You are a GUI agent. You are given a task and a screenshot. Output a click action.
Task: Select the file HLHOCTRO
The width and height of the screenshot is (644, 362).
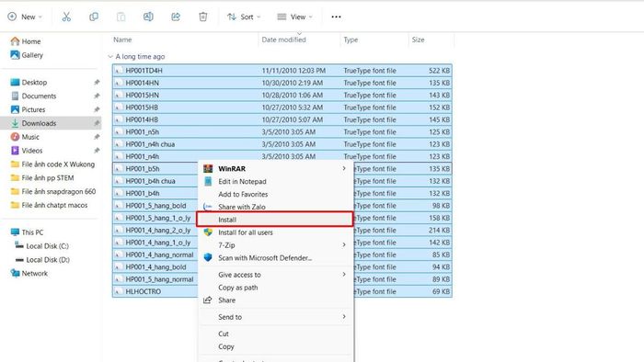coord(155,291)
